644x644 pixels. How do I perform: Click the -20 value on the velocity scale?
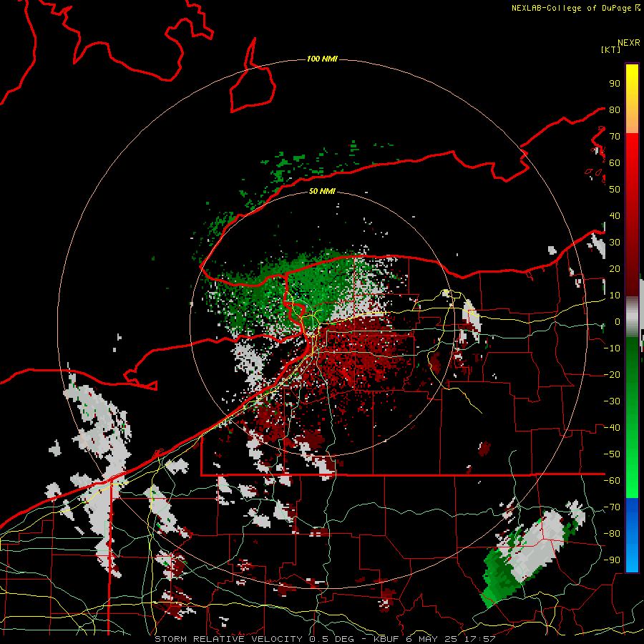click(612, 375)
